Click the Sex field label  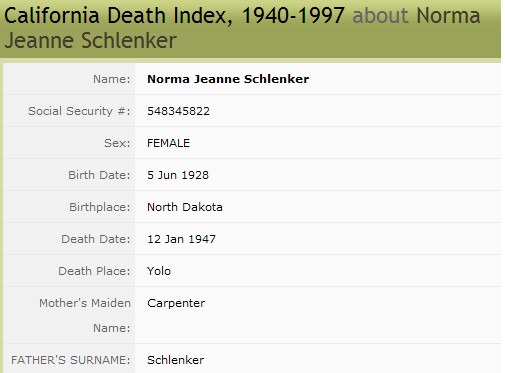117,143
